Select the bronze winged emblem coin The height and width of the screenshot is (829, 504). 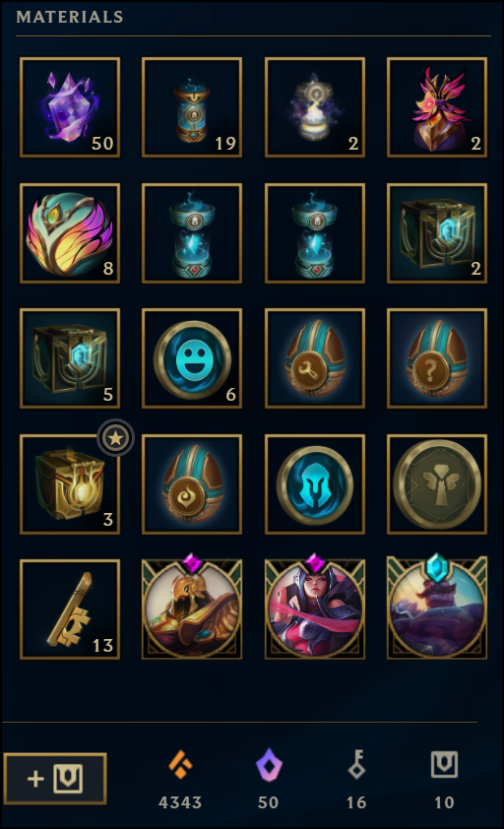click(x=437, y=484)
